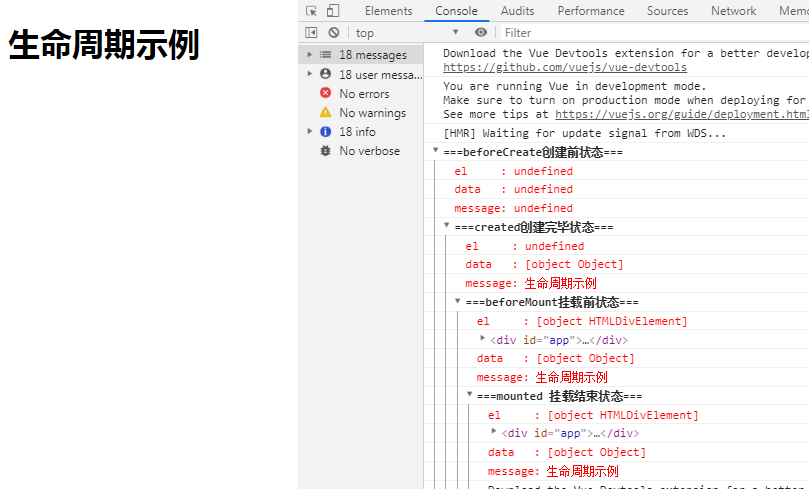Clear the console with the ban icon
The height and width of the screenshot is (489, 809).
coord(334,32)
